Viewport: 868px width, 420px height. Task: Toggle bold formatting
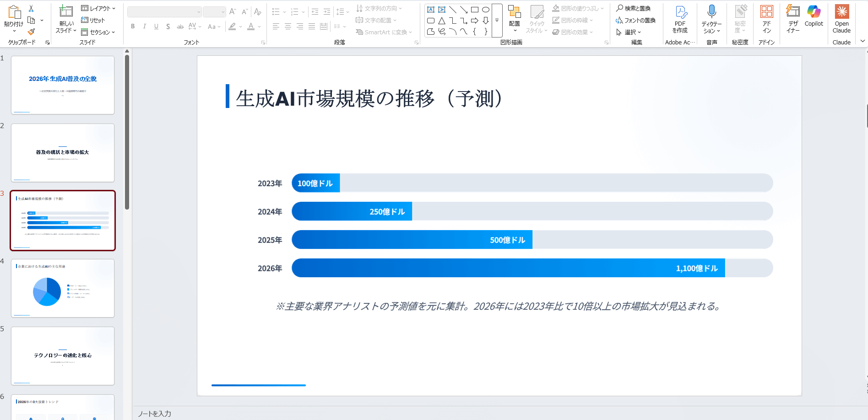[x=133, y=27]
